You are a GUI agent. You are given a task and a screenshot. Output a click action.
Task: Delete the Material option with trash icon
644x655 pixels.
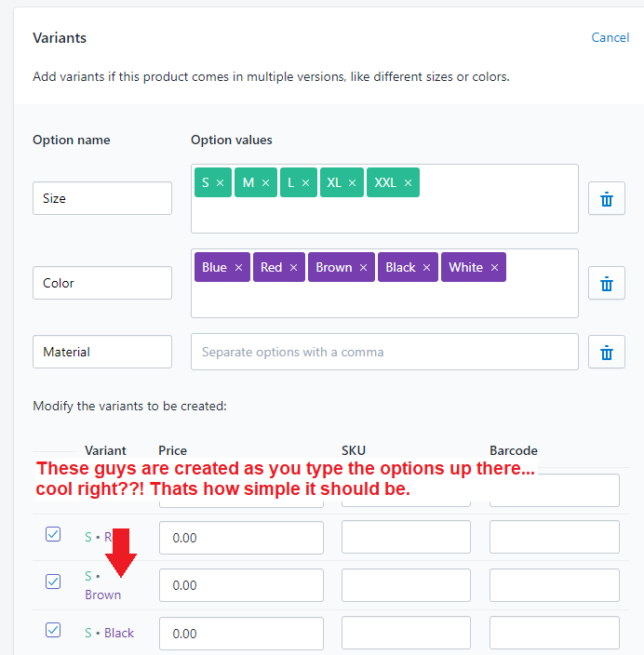coord(607,352)
